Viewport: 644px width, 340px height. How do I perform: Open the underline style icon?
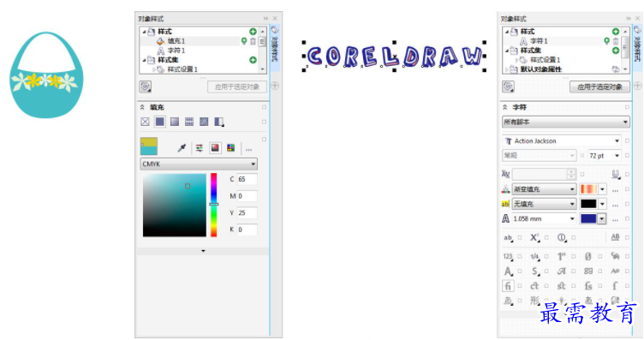coord(615,175)
